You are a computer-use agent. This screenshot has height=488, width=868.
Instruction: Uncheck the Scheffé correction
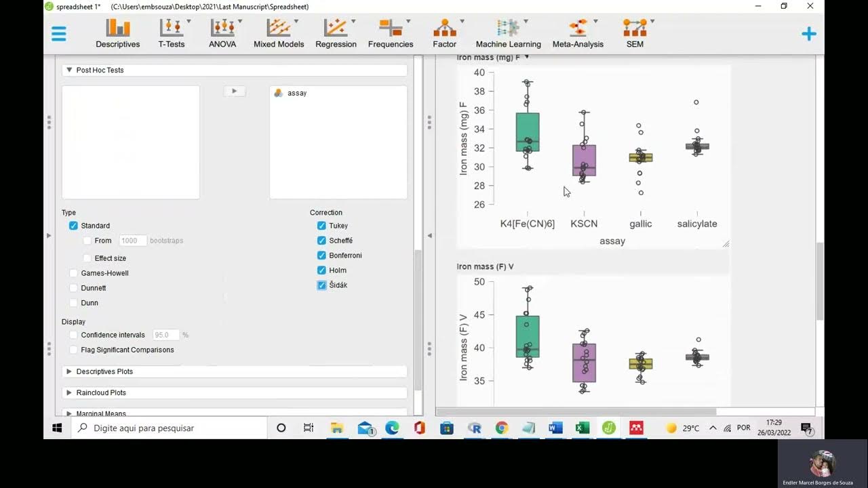point(321,241)
